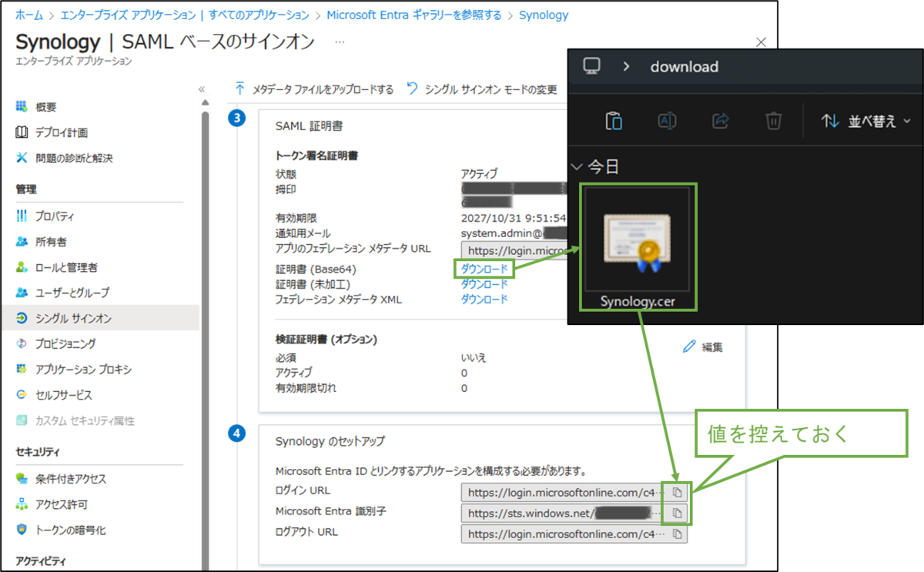Edit the 検証証明書 section
Screen dimensions: 924x572
point(703,347)
